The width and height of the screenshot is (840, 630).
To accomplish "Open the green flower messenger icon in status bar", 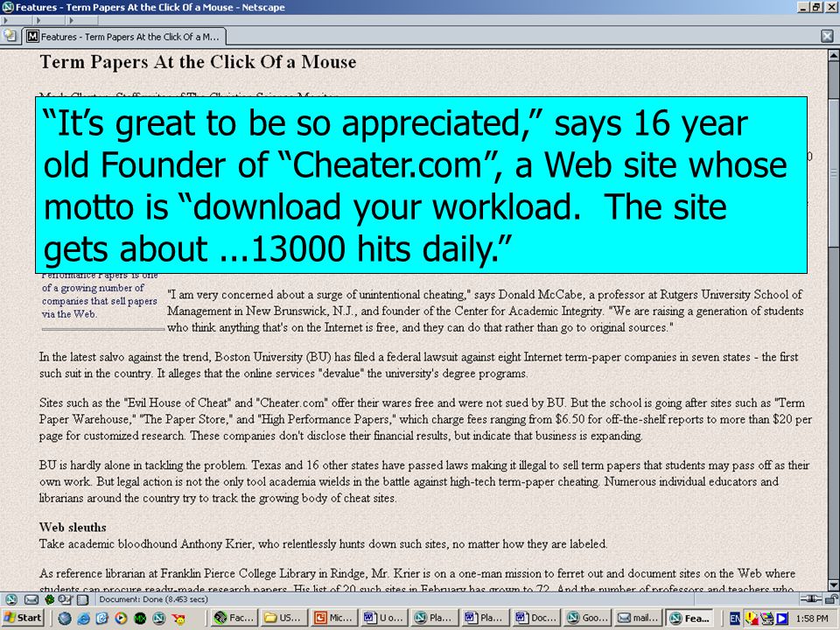I will point(50,599).
